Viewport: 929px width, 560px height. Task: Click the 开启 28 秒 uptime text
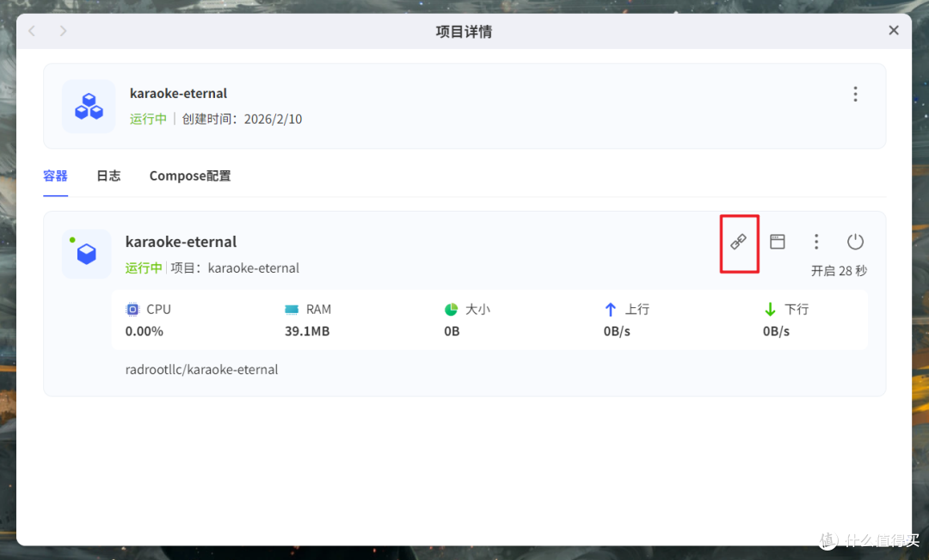(839, 271)
